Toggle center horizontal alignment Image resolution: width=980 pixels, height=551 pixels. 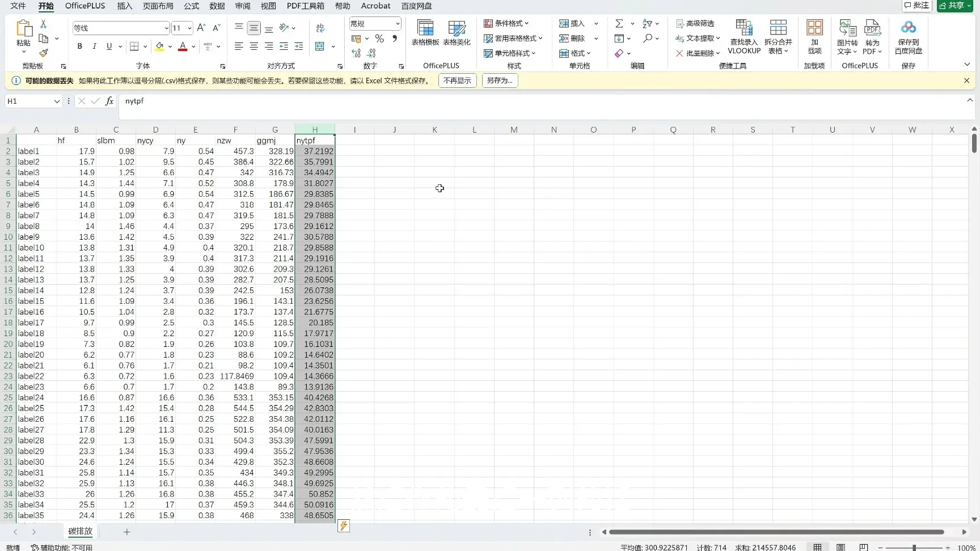(254, 46)
